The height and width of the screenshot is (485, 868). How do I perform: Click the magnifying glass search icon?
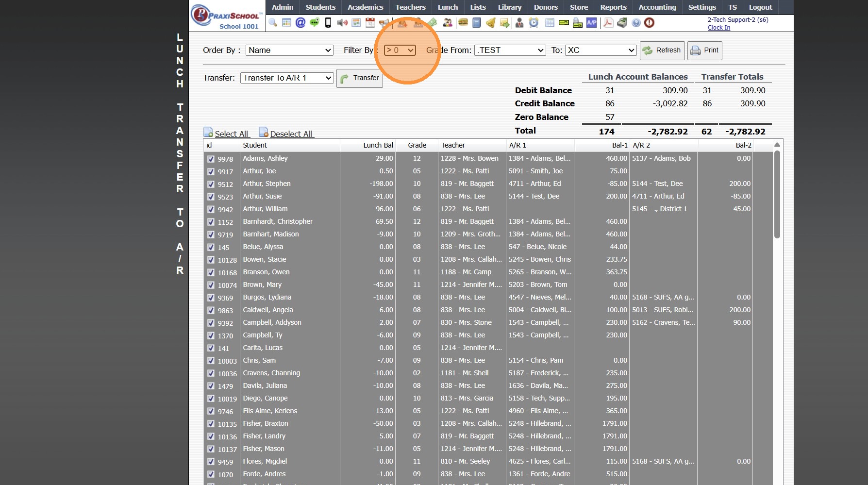(x=273, y=23)
